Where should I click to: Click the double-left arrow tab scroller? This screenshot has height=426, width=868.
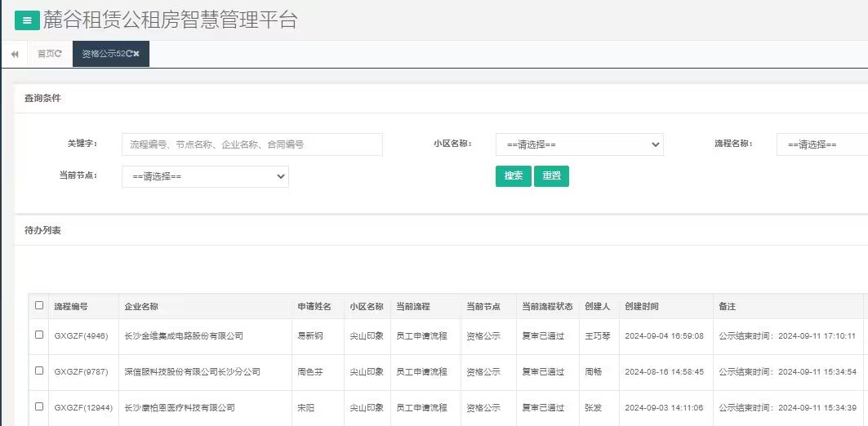(15, 54)
